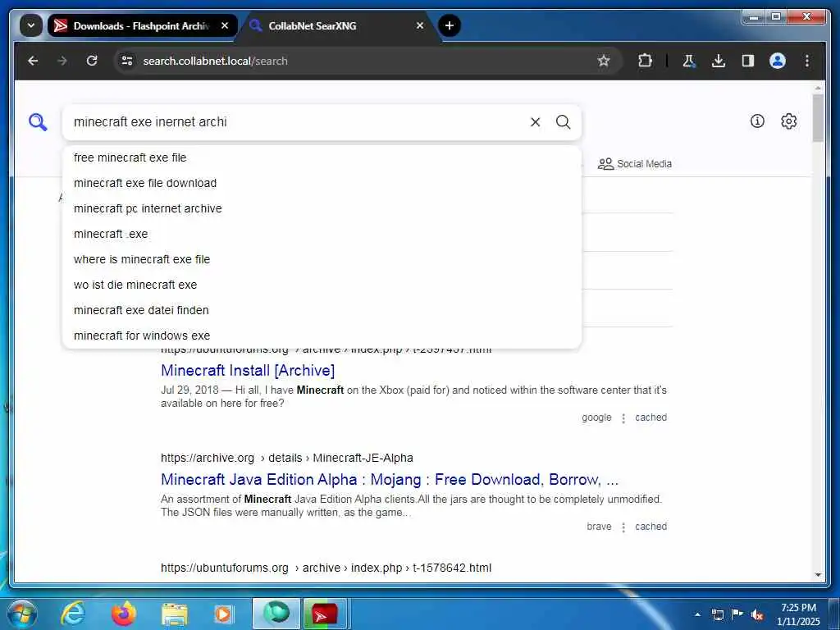Bookmark this page with star icon
840x630 pixels.
click(x=604, y=61)
